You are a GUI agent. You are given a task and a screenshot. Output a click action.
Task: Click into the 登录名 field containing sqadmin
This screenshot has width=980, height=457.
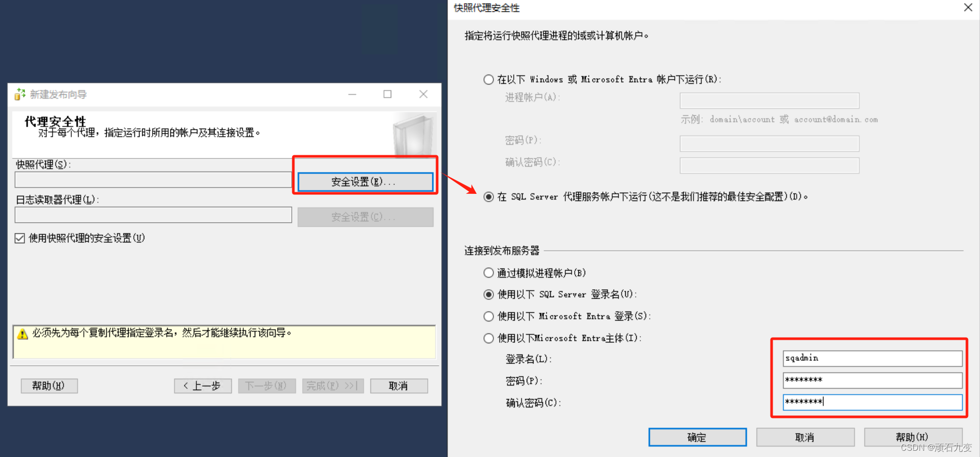click(872, 358)
